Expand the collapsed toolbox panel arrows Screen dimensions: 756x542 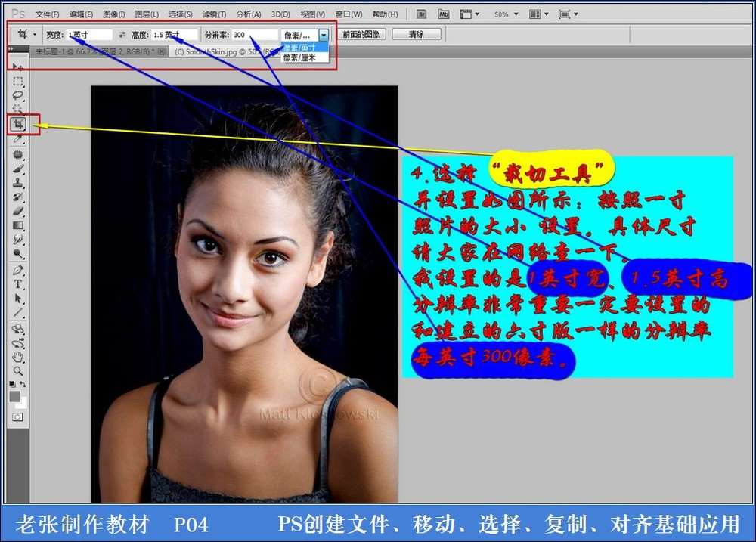pyautogui.click(x=11, y=48)
